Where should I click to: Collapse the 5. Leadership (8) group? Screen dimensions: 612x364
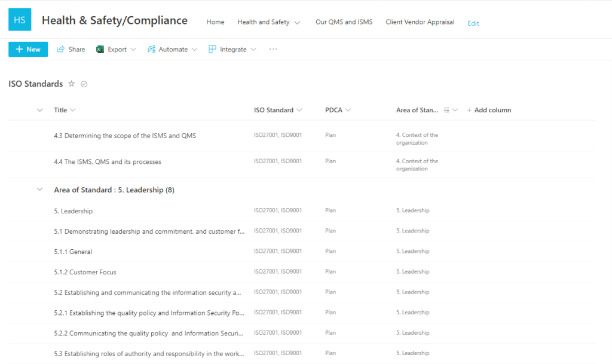tap(39, 189)
